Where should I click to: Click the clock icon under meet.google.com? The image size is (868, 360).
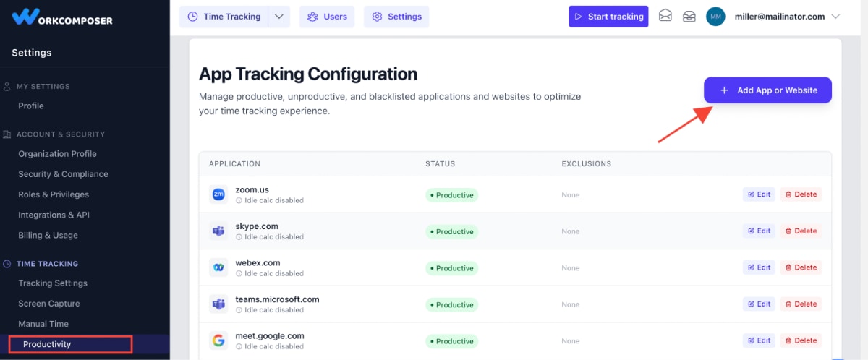click(239, 347)
